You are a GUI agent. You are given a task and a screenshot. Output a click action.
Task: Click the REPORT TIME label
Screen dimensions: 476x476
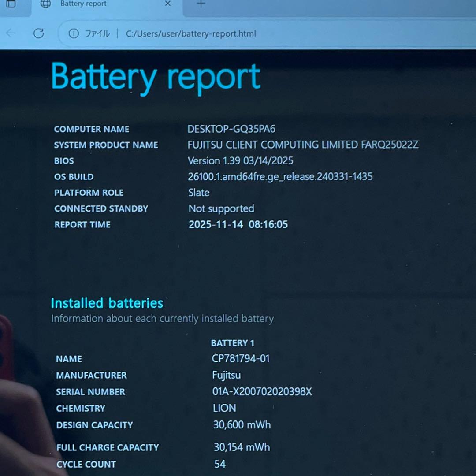[82, 225]
